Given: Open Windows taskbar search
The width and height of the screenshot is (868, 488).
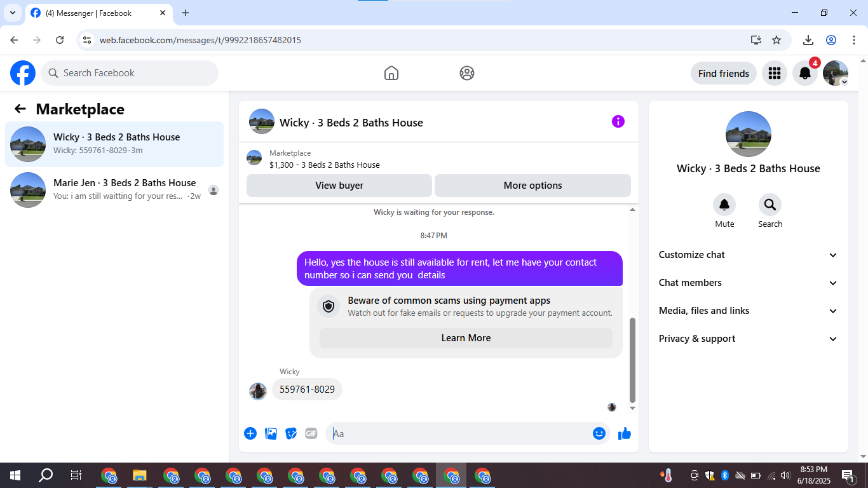Looking at the screenshot, I should 46,475.
